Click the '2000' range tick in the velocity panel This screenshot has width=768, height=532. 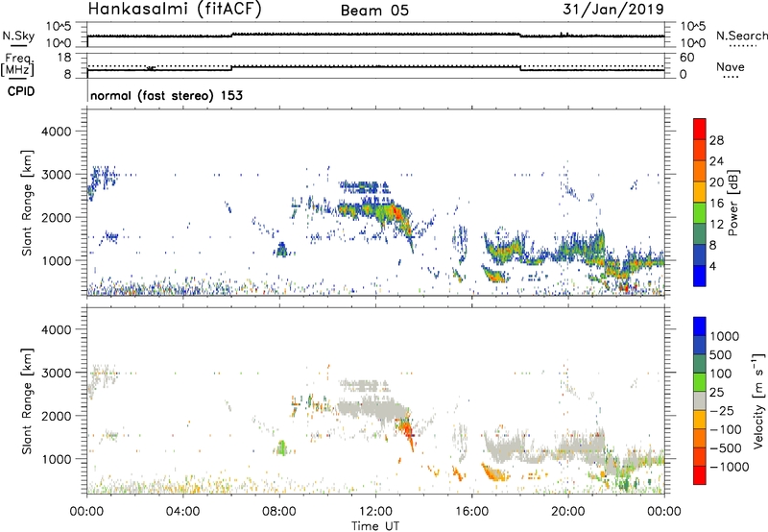coord(57,416)
